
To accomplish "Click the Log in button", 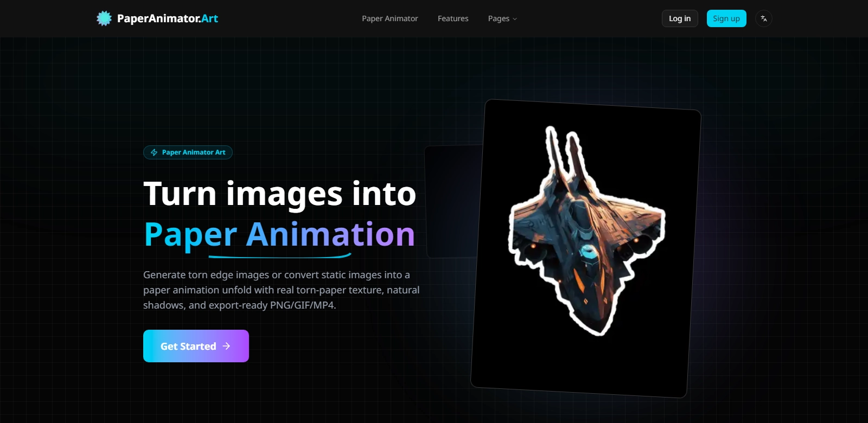I will (x=680, y=18).
